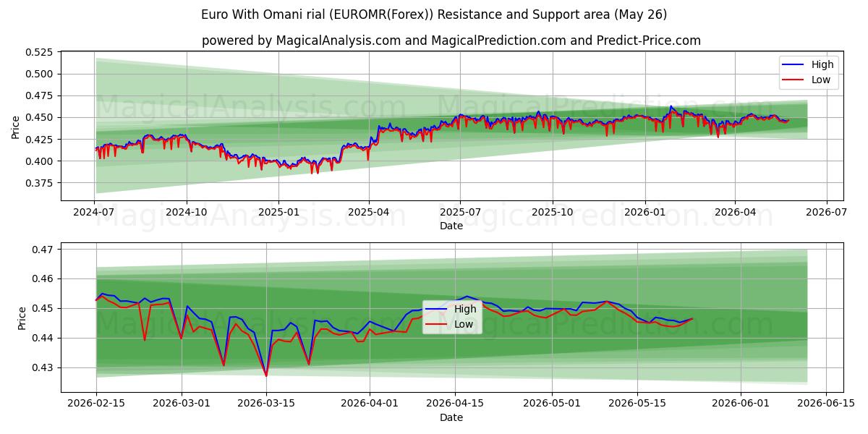Screen dimensions: 868x434
Task: Click the top chart y-axis label 0.400
Action: point(39,161)
